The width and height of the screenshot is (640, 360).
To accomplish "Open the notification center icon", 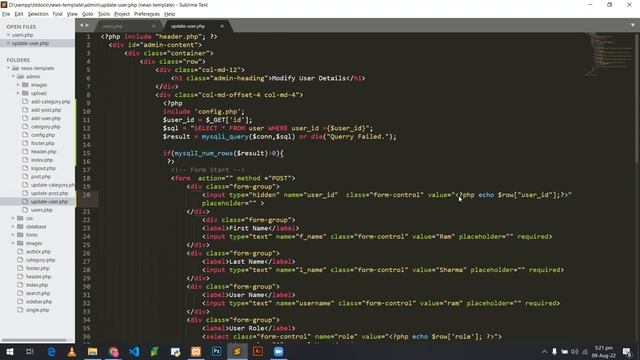I will [627, 351].
